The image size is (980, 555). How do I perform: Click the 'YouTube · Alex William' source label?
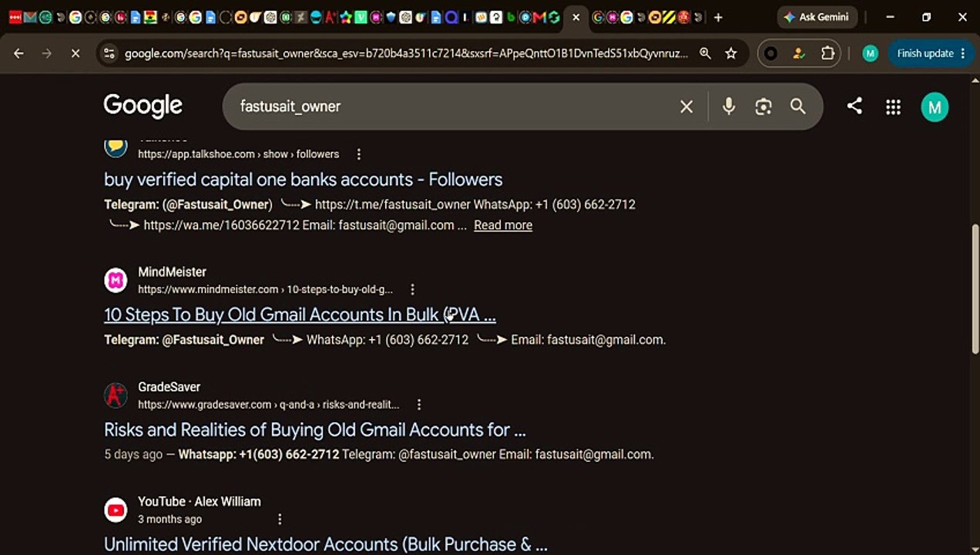click(x=200, y=502)
